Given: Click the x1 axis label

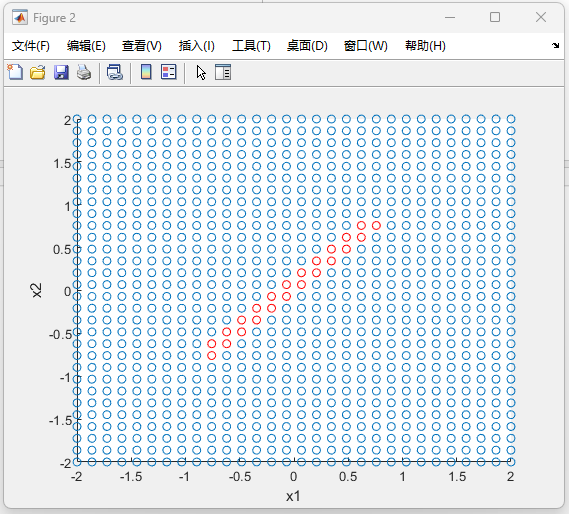Looking at the screenshot, I should click(293, 496).
